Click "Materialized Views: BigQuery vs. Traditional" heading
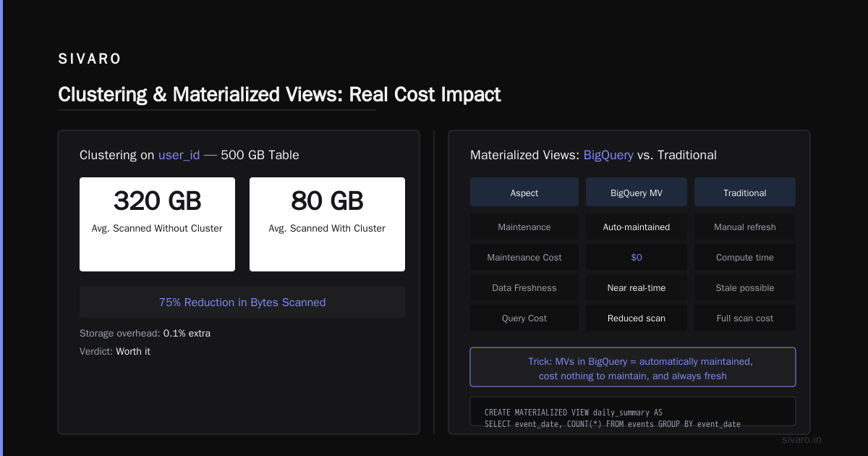 tap(593, 155)
